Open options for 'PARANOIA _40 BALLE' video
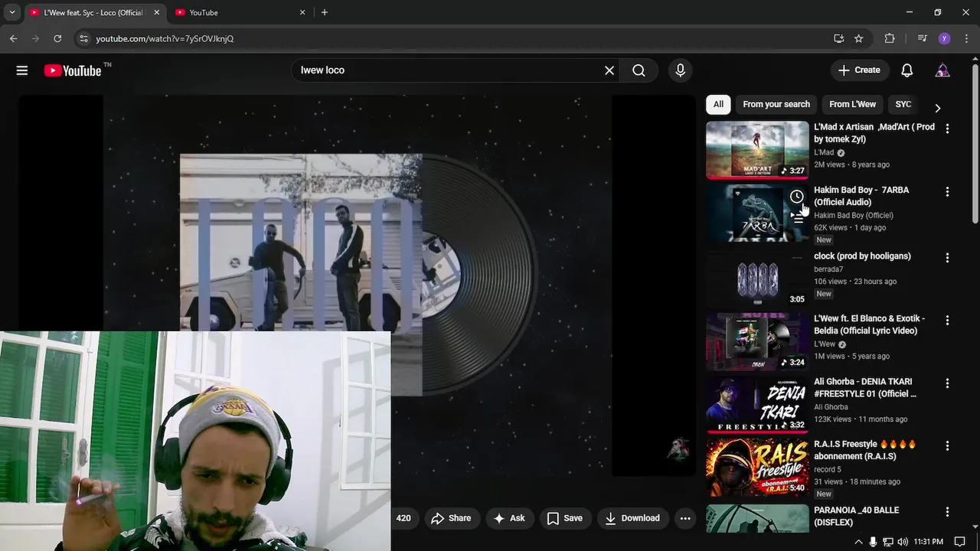980x551 pixels. point(947,511)
